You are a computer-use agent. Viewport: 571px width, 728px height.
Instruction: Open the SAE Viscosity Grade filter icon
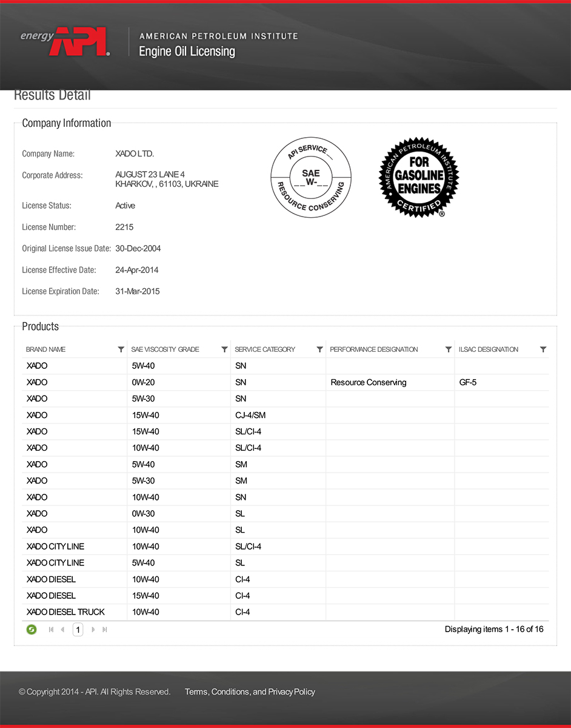pyautogui.click(x=225, y=349)
